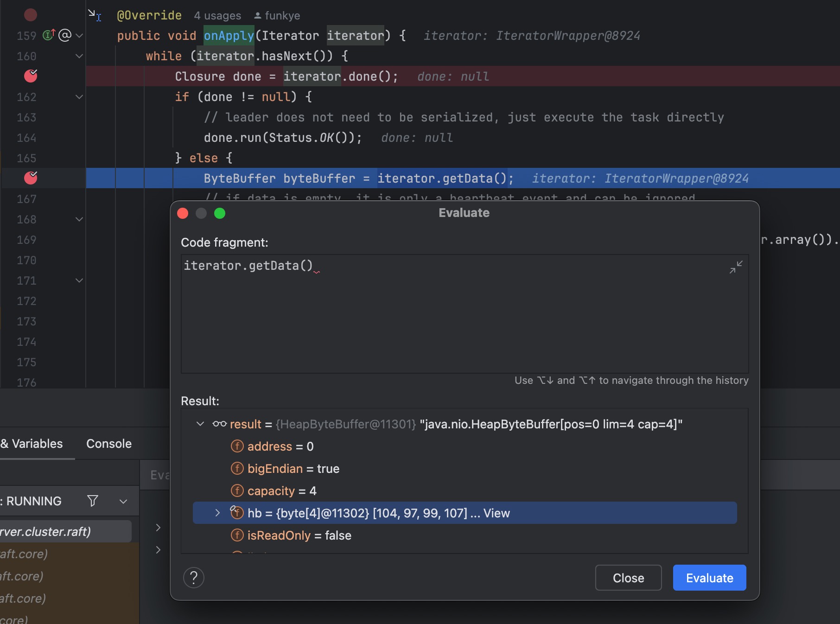
Task: Close the Evaluate dialog with red button
Action: (183, 213)
